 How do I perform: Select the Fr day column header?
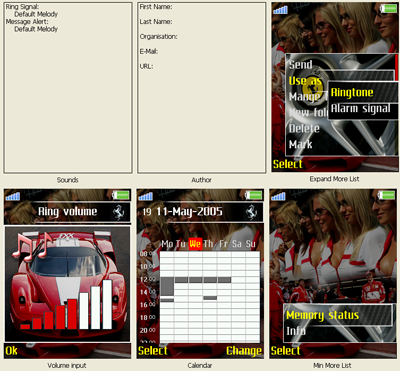[x=223, y=244]
